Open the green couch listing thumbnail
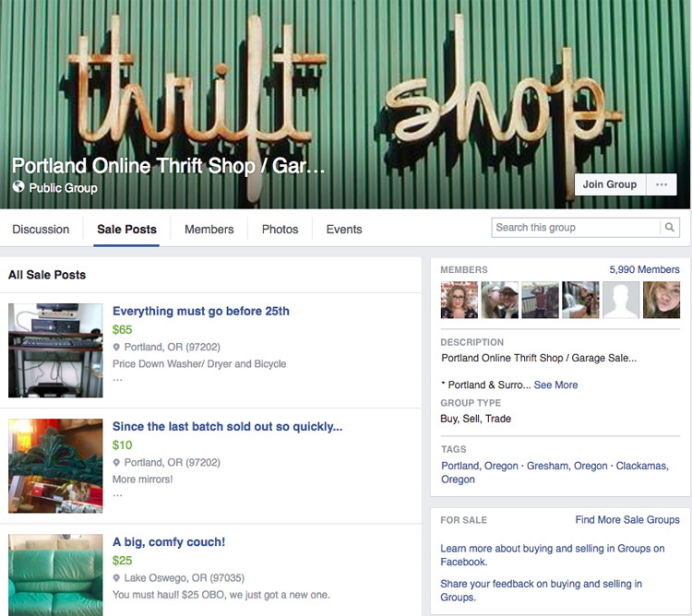 tap(55, 575)
